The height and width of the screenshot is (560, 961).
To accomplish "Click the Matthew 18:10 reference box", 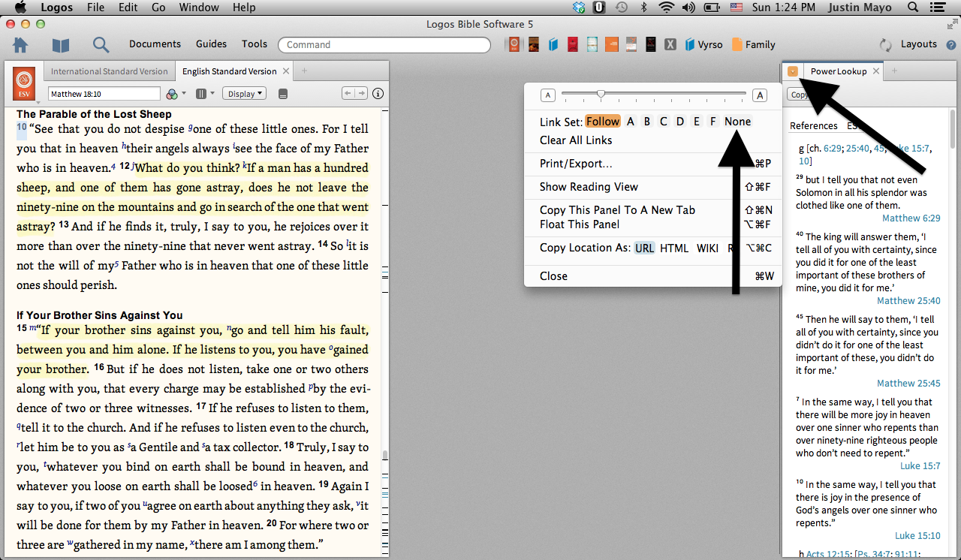I will tap(104, 94).
